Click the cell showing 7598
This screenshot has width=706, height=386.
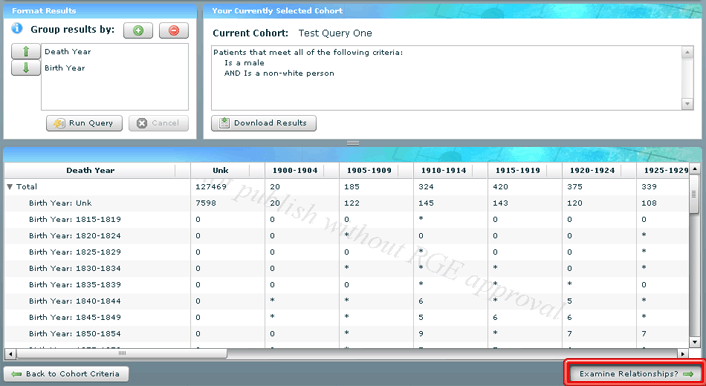[x=206, y=203]
